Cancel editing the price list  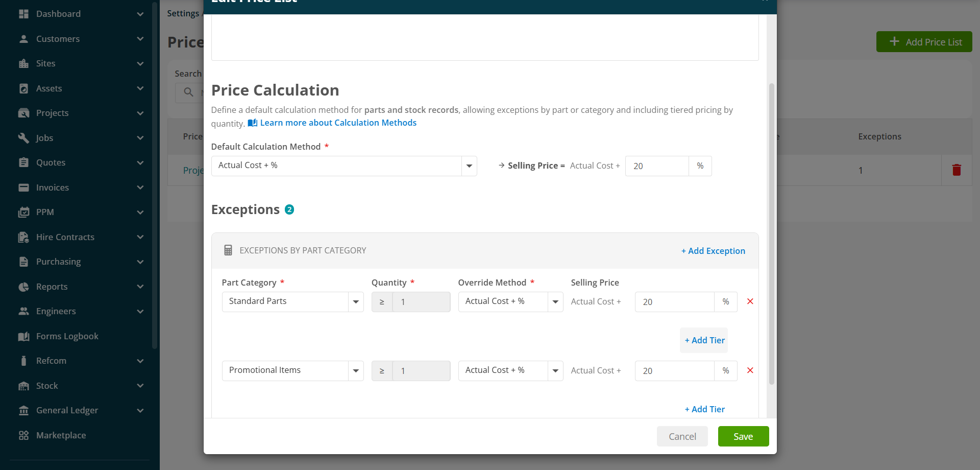point(682,436)
